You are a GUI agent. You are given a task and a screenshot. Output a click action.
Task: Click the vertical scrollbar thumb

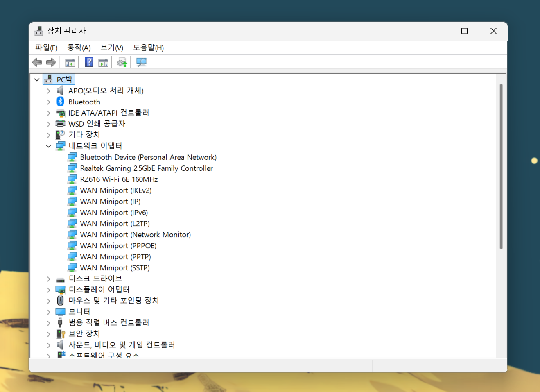(x=501, y=166)
